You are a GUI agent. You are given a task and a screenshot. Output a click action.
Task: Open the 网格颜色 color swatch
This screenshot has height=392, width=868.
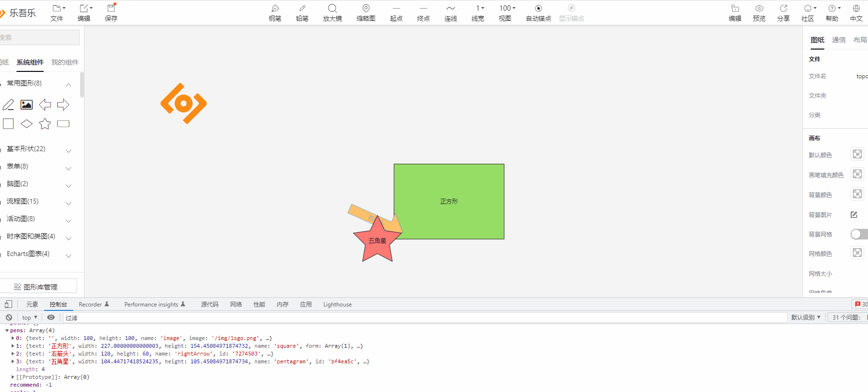tap(857, 253)
